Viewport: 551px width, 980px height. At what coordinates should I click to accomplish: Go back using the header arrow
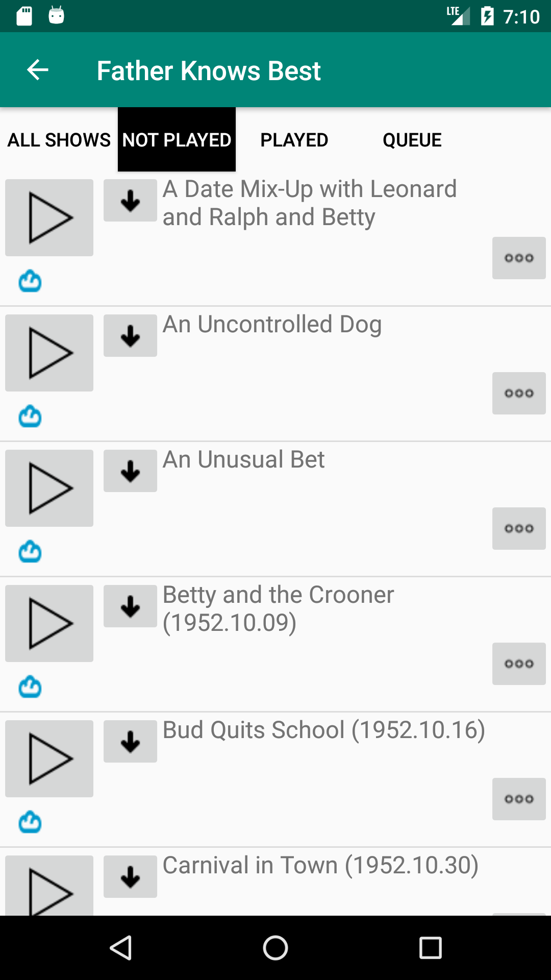(38, 70)
